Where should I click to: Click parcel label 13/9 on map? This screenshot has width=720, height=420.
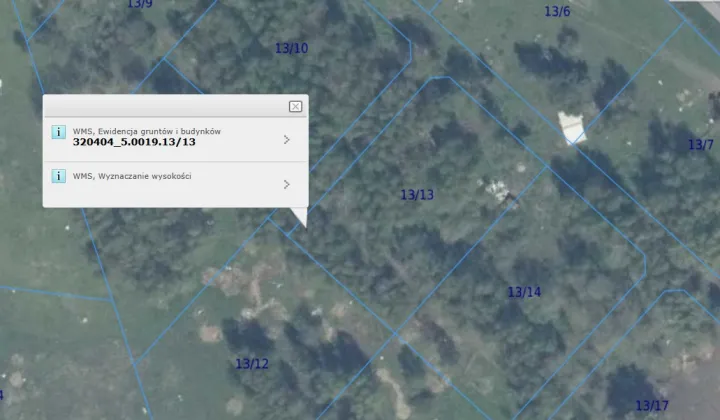[140, 4]
